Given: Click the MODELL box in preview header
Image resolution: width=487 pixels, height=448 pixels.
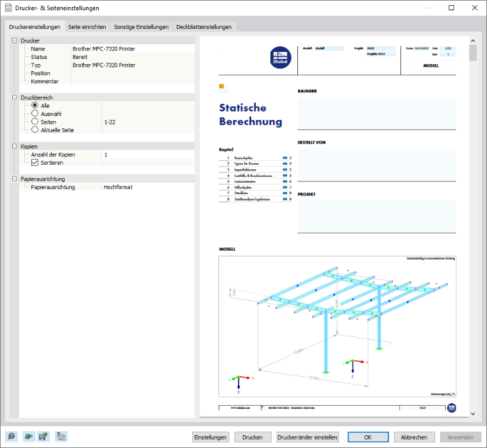Looking at the screenshot, I should (431, 65).
